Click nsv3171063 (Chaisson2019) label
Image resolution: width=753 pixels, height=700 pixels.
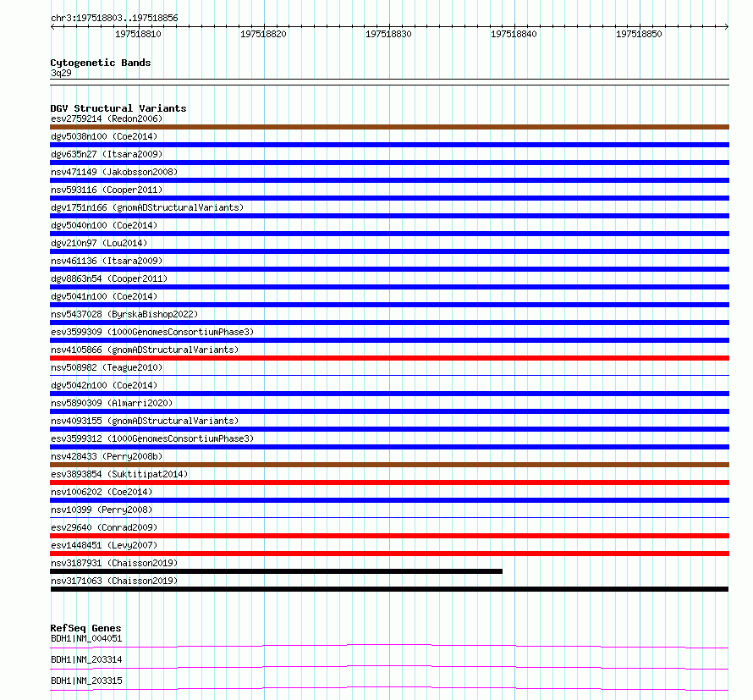click(114, 581)
